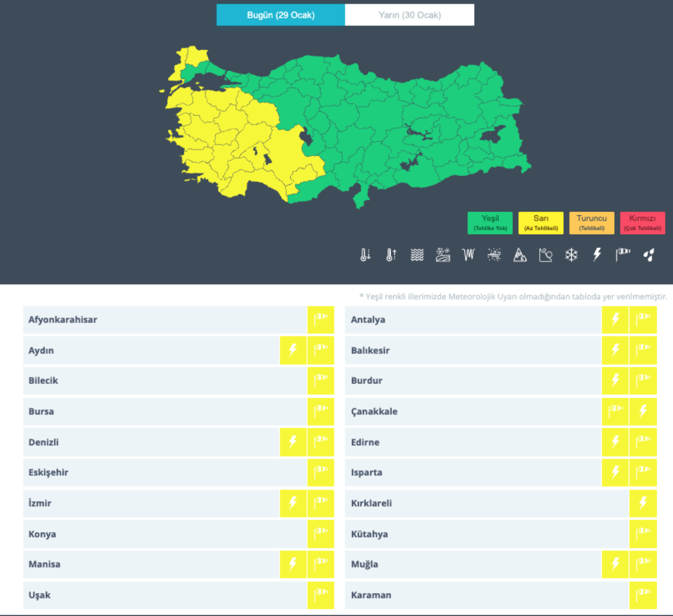Select the Bugün (29 Ocak) tab
The height and width of the screenshot is (616, 673).
click(x=281, y=15)
